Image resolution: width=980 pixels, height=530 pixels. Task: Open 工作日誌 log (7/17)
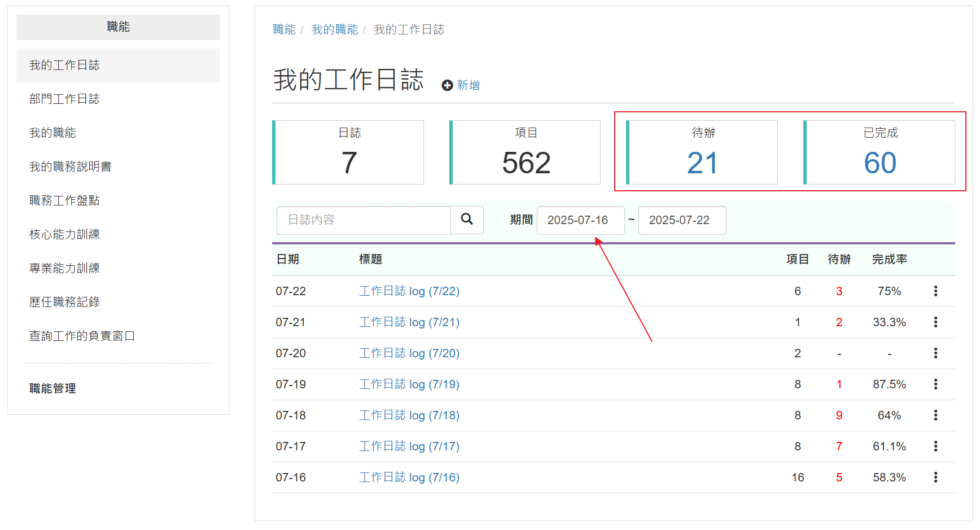[409, 446]
